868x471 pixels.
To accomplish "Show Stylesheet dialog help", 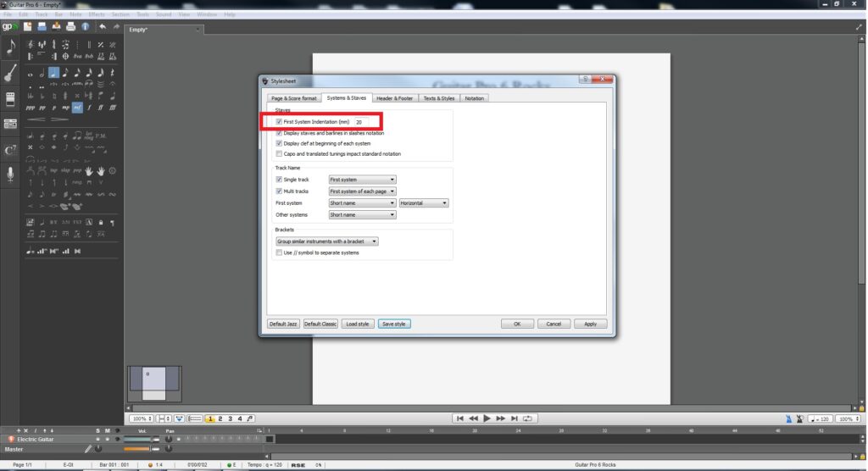I will (x=585, y=79).
